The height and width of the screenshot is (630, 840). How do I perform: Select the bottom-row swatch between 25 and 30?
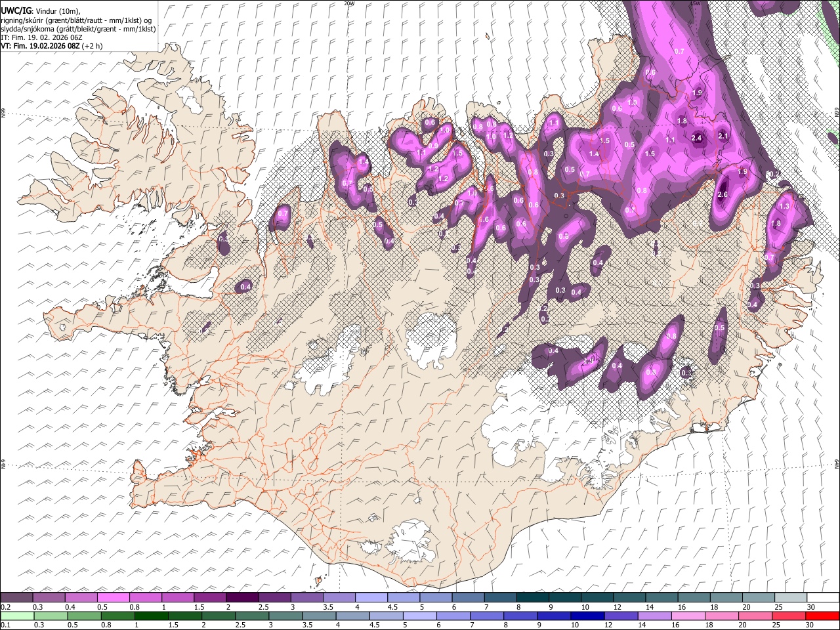click(x=789, y=616)
